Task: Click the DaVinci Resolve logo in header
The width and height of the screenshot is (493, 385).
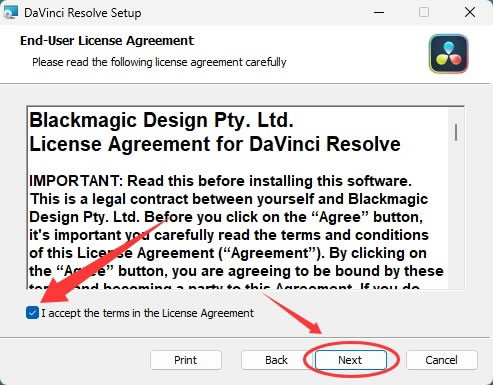Action: click(449, 53)
